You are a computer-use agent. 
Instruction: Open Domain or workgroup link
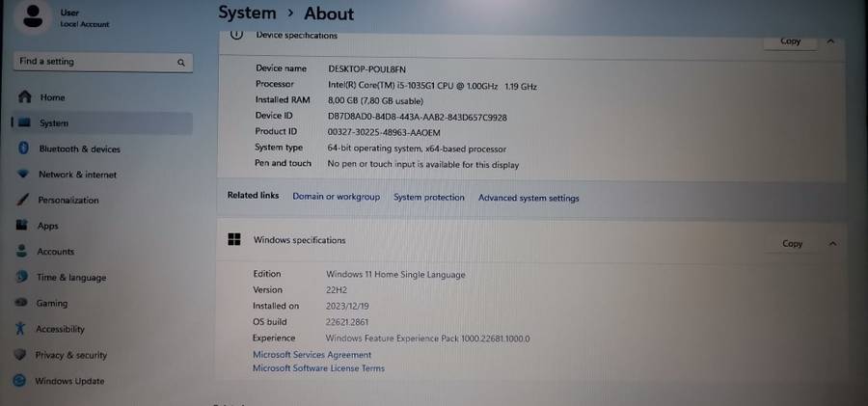pos(336,198)
